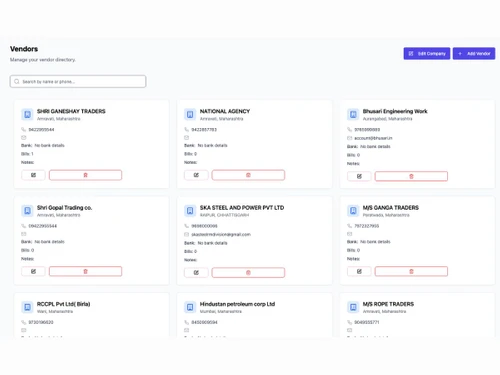
Task: Edit the NATIONAL AGENCY vendor
Action: click(x=196, y=175)
